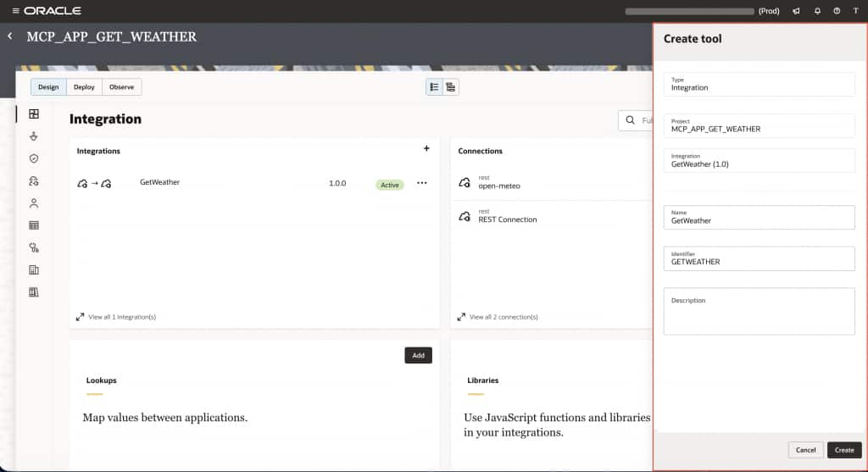Select the Integration section sidebar icon

pos(34,114)
